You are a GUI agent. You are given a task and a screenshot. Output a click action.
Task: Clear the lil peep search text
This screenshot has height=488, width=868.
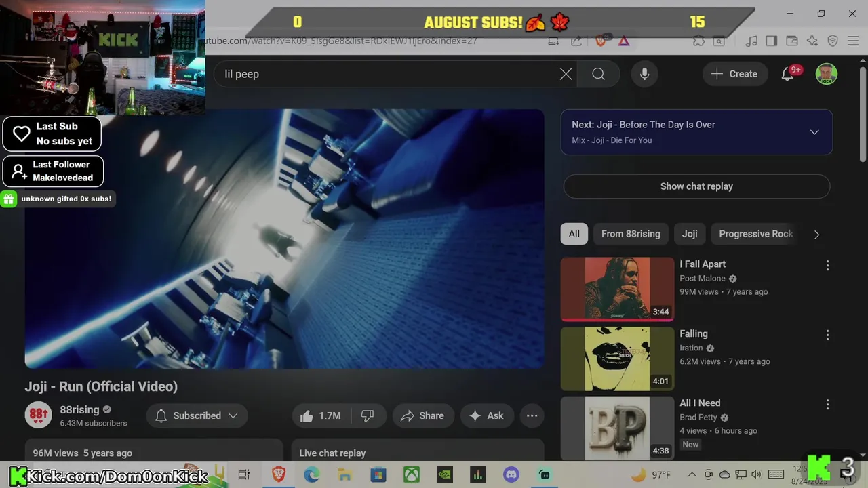pos(566,74)
